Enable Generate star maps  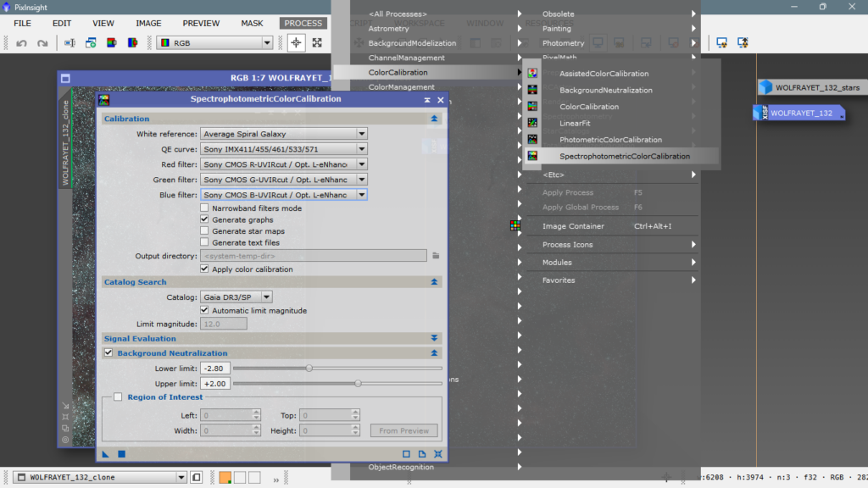pos(204,230)
